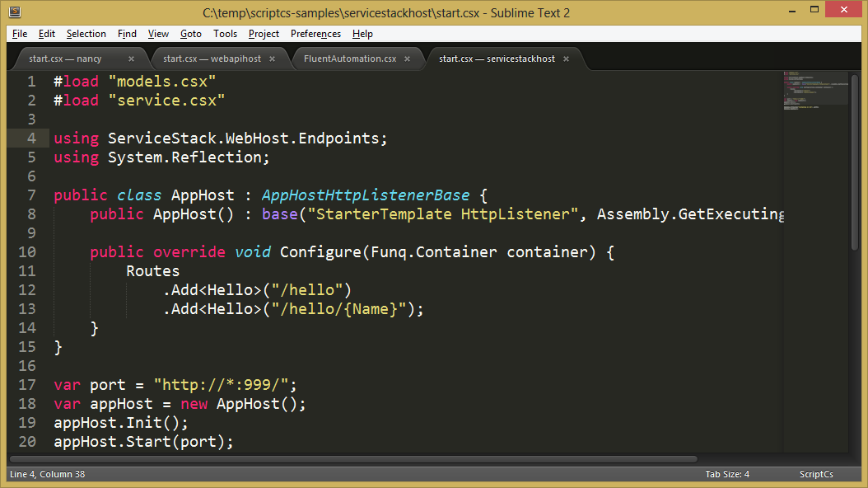Open the Edit menu

(46, 34)
